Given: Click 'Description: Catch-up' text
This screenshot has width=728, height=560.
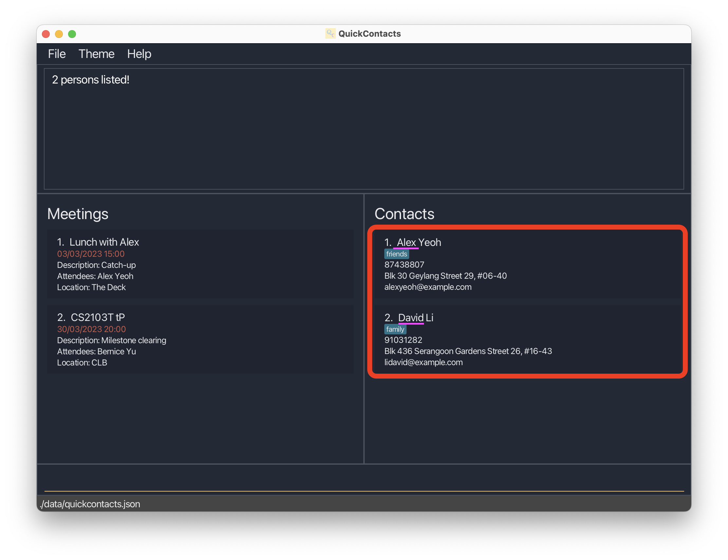Looking at the screenshot, I should point(96,265).
